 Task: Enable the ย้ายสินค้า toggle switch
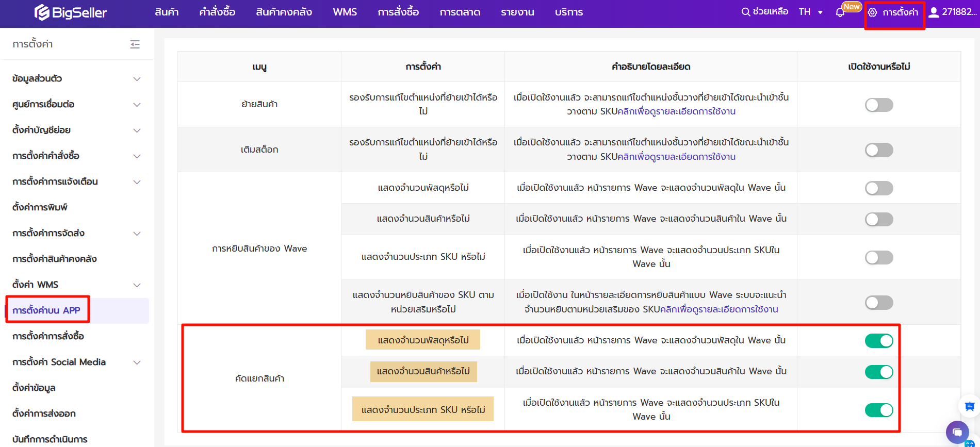879,105
